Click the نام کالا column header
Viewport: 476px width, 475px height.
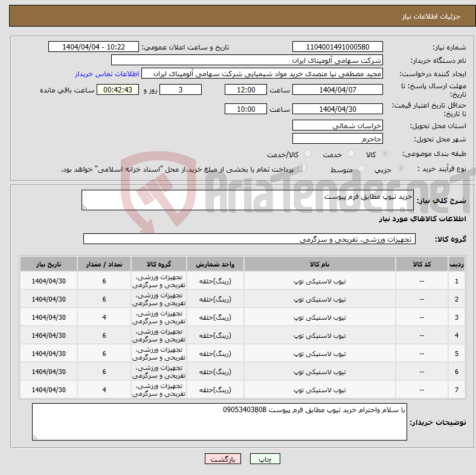[x=320, y=264]
